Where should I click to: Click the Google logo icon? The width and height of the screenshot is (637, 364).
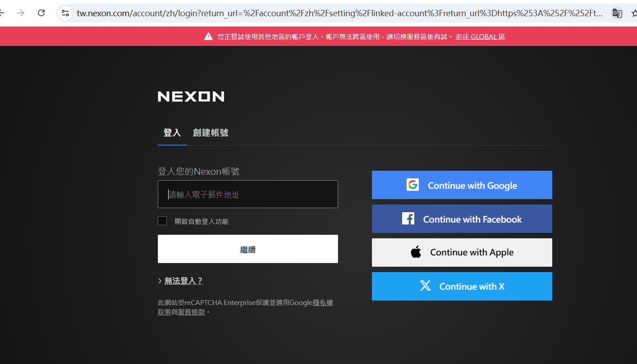pyautogui.click(x=412, y=185)
